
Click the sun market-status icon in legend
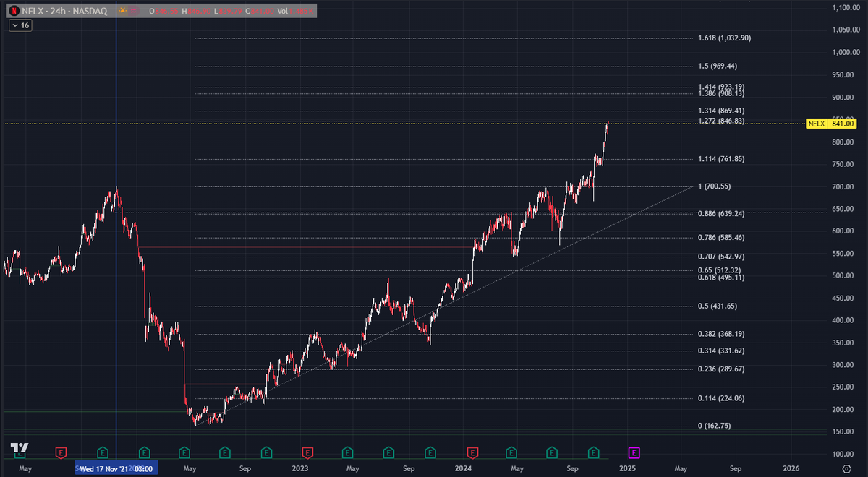click(123, 11)
